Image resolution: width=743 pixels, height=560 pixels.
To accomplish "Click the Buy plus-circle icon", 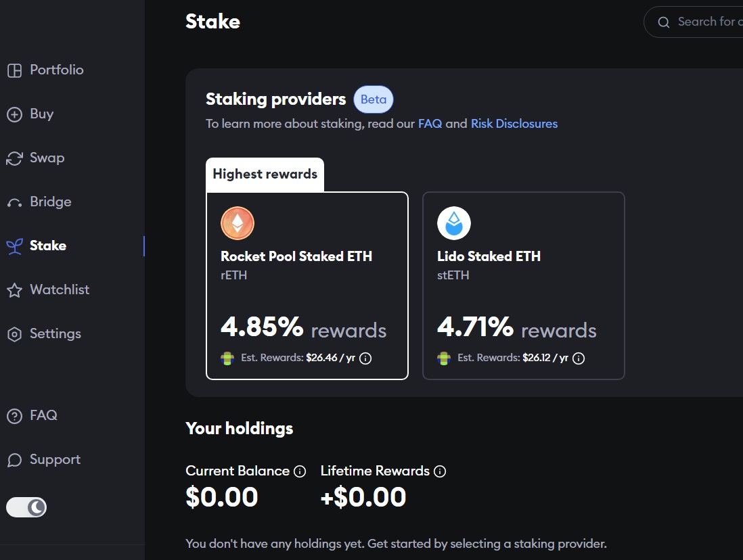I will click(14, 114).
